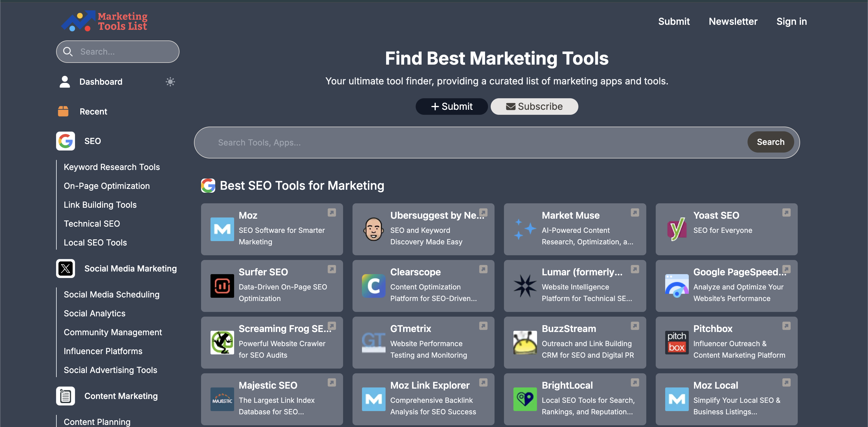Open Link Building Tools subcategory
Image resolution: width=868 pixels, height=427 pixels.
click(x=100, y=205)
